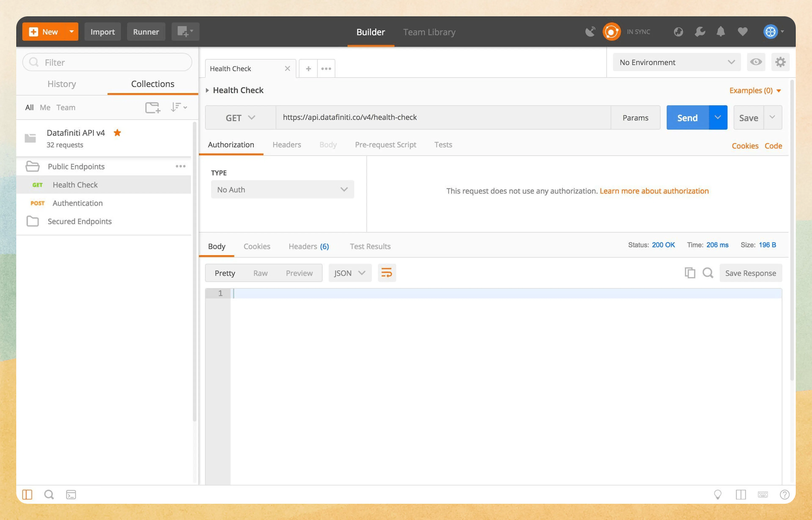
Task: Open settings via the wrench icon
Action: (699, 31)
